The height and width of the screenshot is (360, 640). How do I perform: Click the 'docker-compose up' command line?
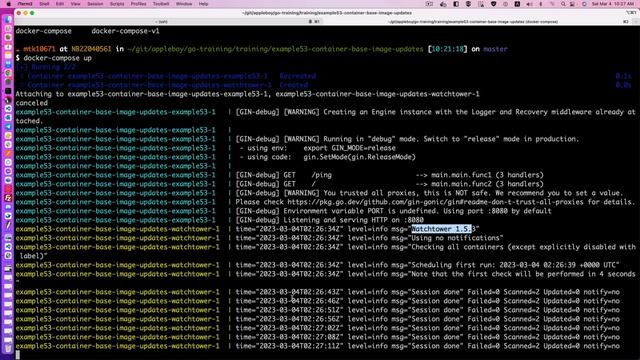click(x=57, y=58)
